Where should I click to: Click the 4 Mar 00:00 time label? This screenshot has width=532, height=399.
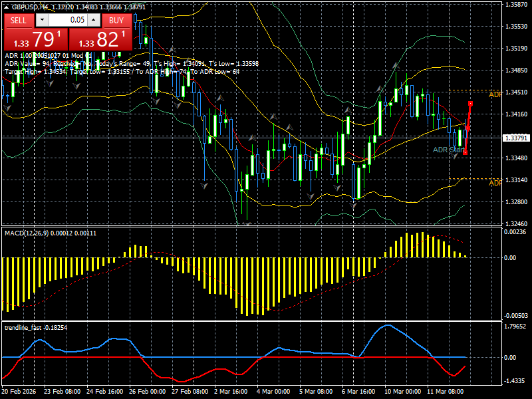click(273, 391)
